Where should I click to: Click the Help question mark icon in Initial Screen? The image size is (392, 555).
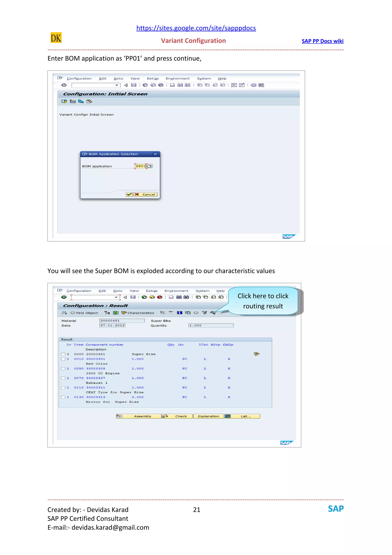(253, 85)
